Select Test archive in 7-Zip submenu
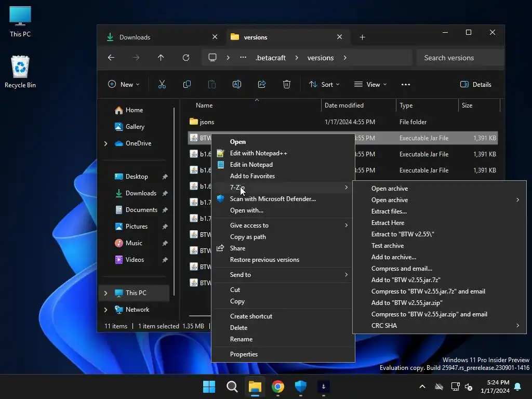The width and height of the screenshot is (532, 399). [388, 246]
